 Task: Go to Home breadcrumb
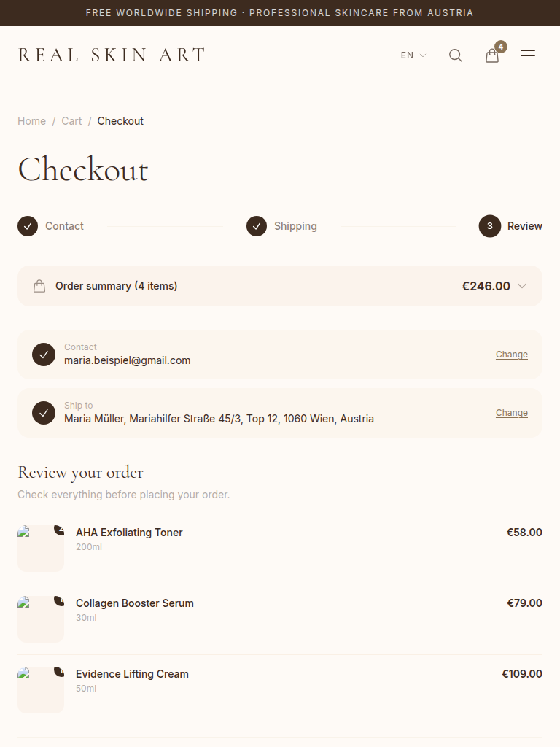[31, 121]
